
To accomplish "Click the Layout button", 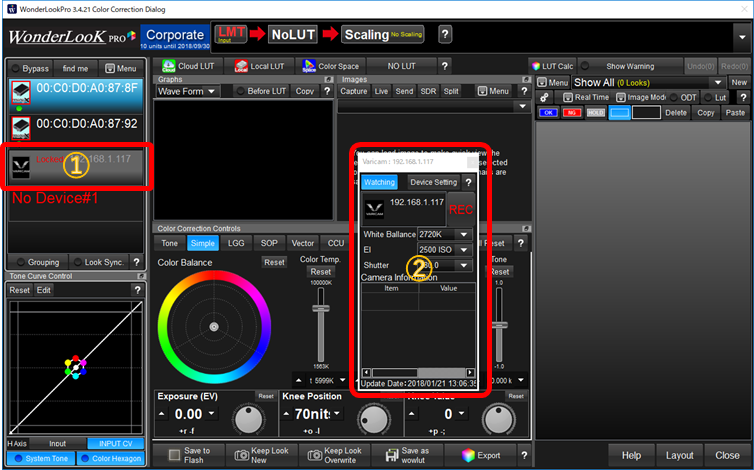I will (x=679, y=455).
